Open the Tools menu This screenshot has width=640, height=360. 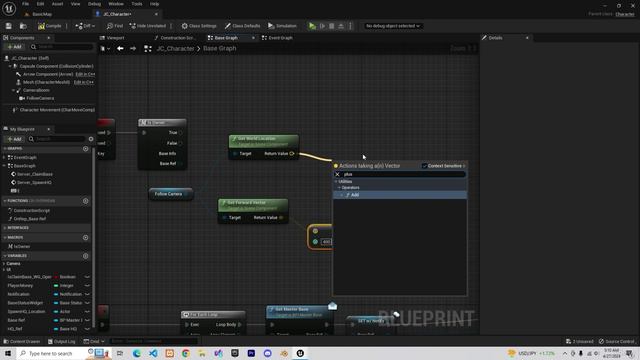tap(137, 4)
